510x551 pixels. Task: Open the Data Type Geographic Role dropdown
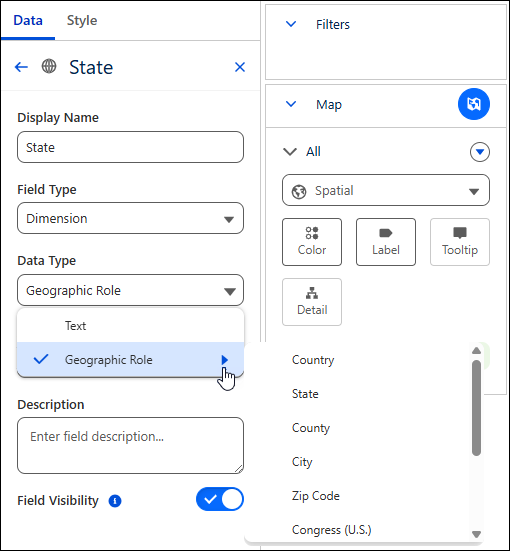(x=130, y=290)
